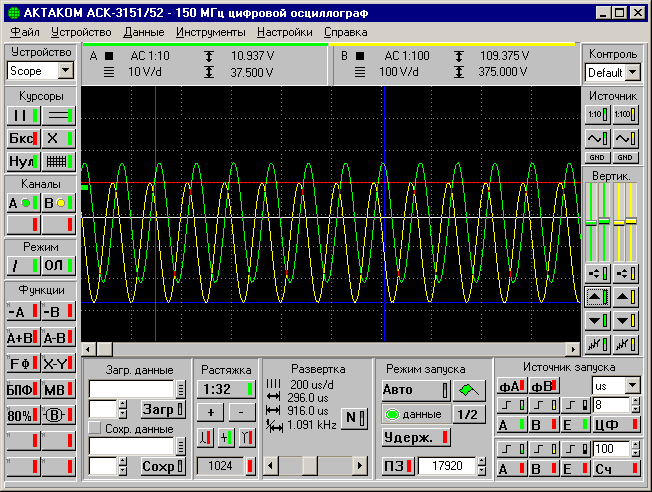Toggle the 80% function button
652x492 pixels.
pos(24,415)
